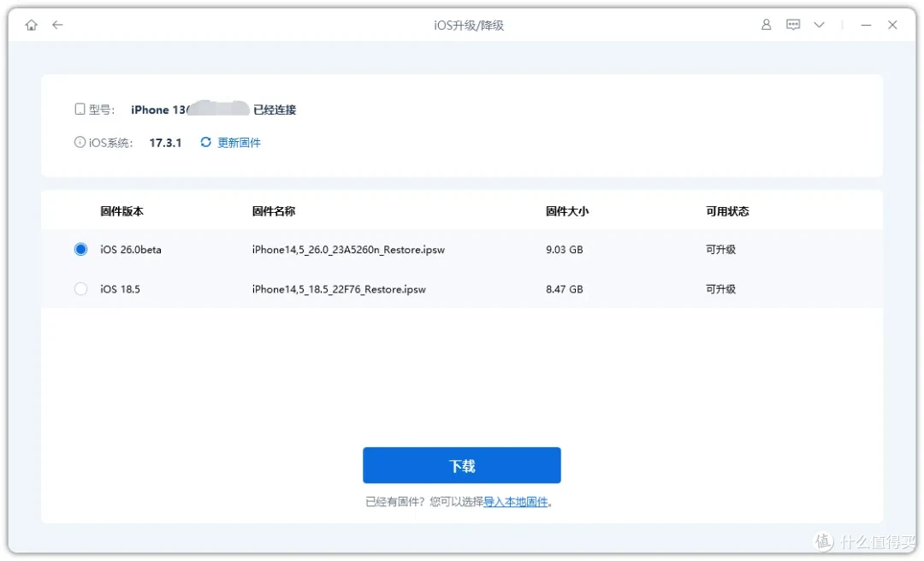Click the iOS system info icon

pos(80,142)
